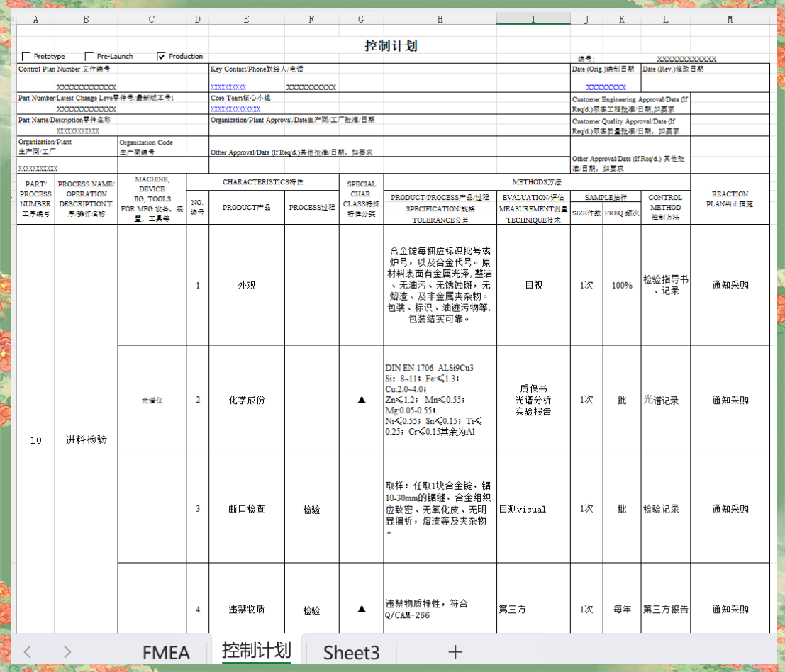Select the column I header
Screen dimensions: 785x672
(x=533, y=19)
